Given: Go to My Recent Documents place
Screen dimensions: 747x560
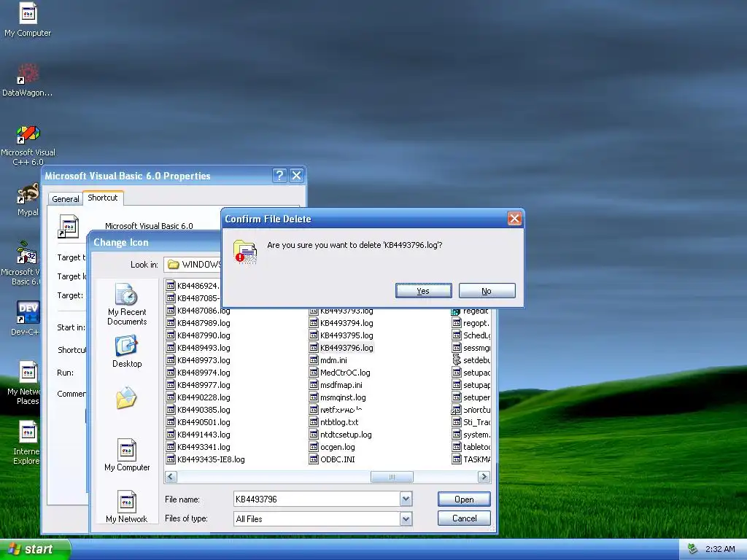Looking at the screenshot, I should tap(127, 305).
